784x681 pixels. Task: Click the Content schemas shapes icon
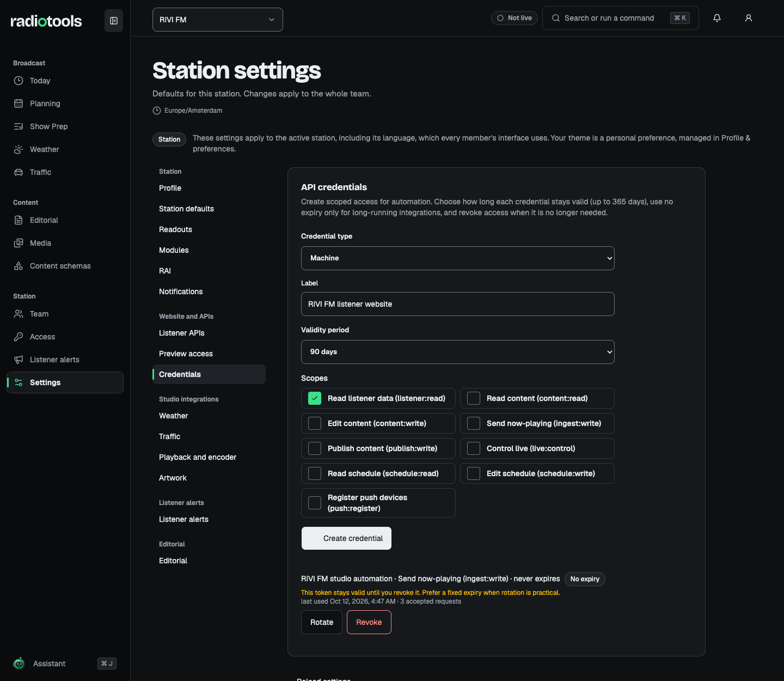19,266
